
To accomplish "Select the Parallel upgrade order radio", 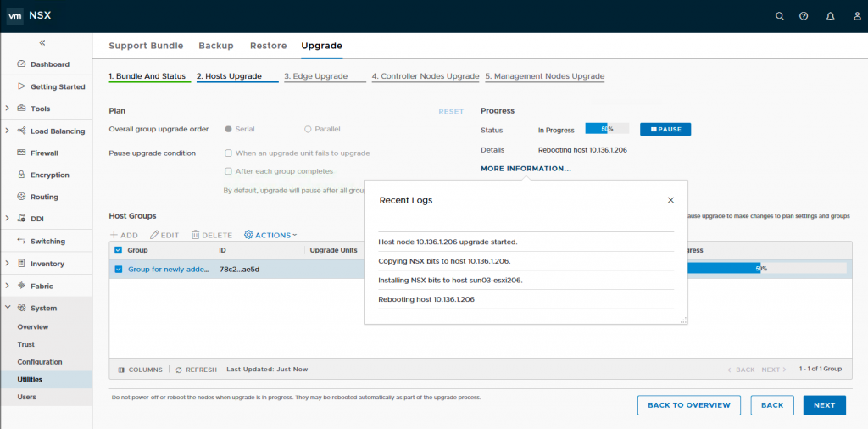I will 308,129.
